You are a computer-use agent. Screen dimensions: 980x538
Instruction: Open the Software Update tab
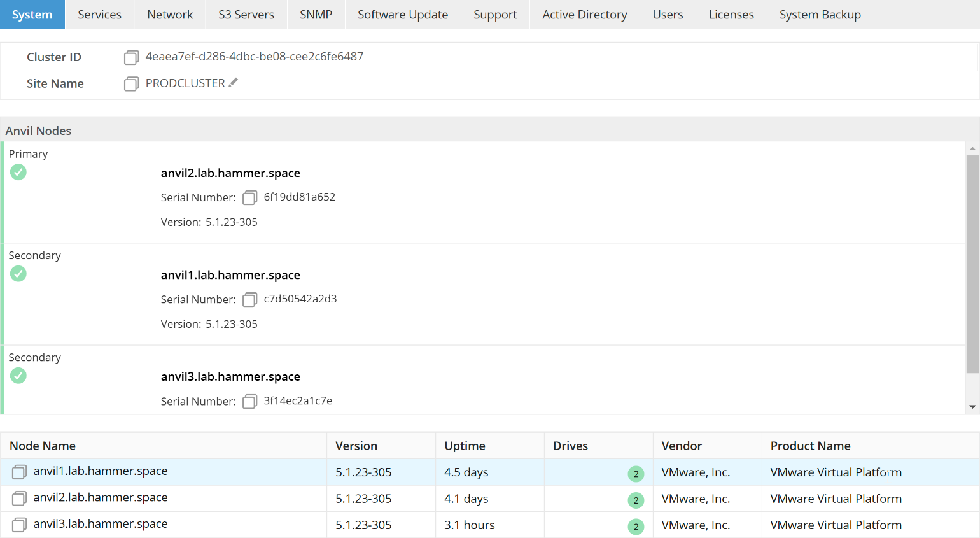(x=403, y=14)
